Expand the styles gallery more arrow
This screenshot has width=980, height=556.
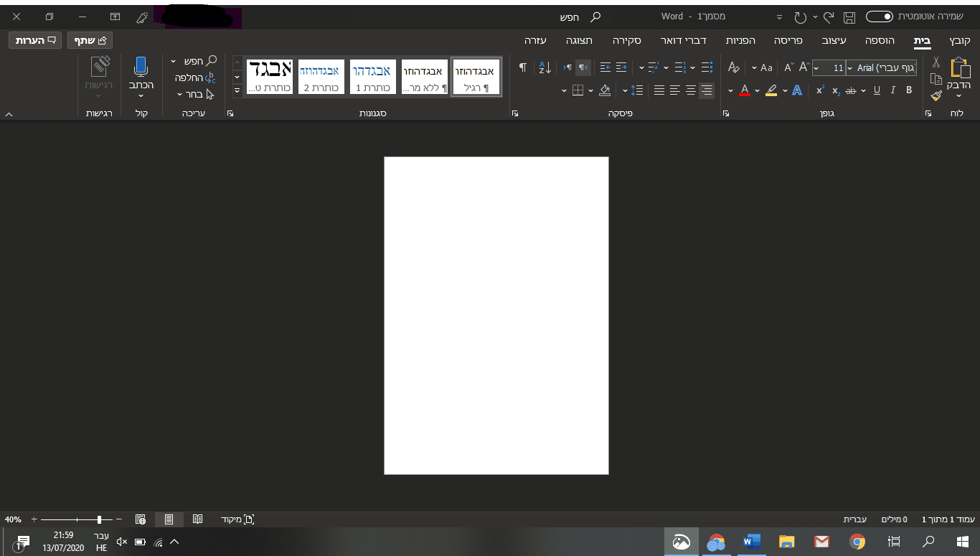pyautogui.click(x=237, y=91)
